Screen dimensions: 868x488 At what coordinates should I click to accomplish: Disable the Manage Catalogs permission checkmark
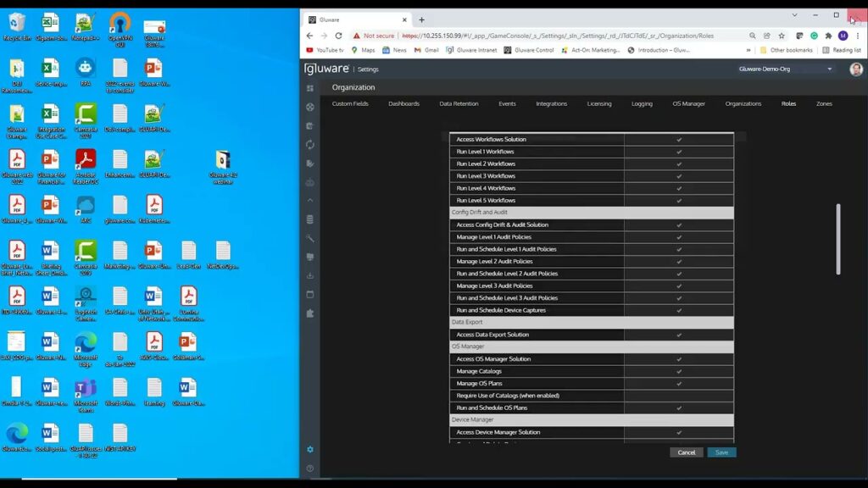[x=680, y=371]
